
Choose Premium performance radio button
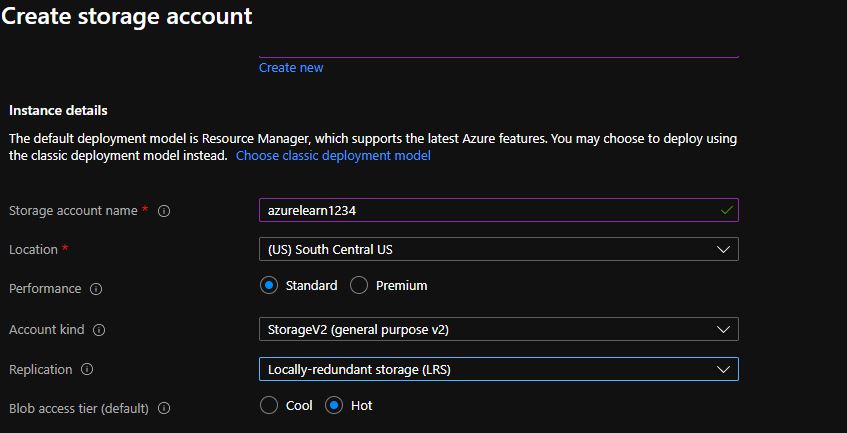click(359, 285)
